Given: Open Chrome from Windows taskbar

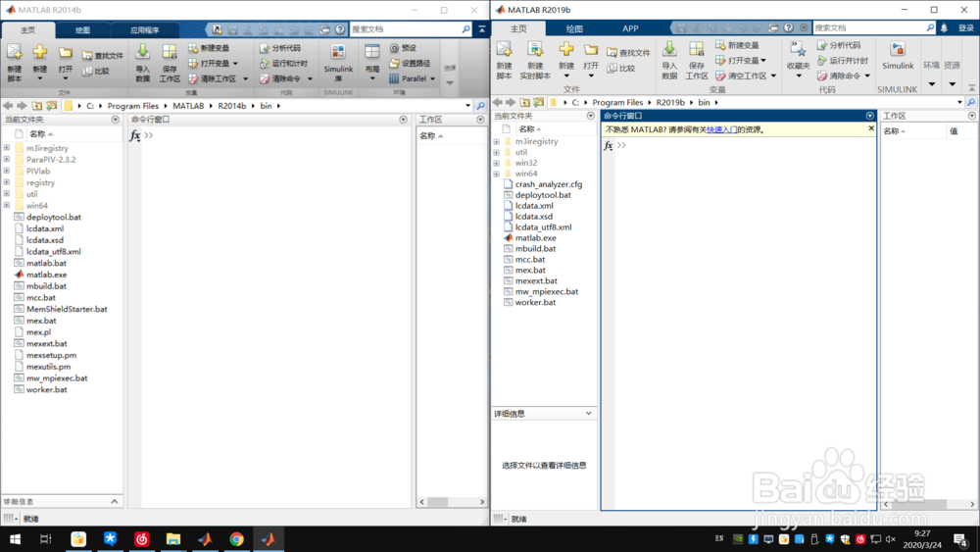Looking at the screenshot, I should pyautogui.click(x=236, y=539).
